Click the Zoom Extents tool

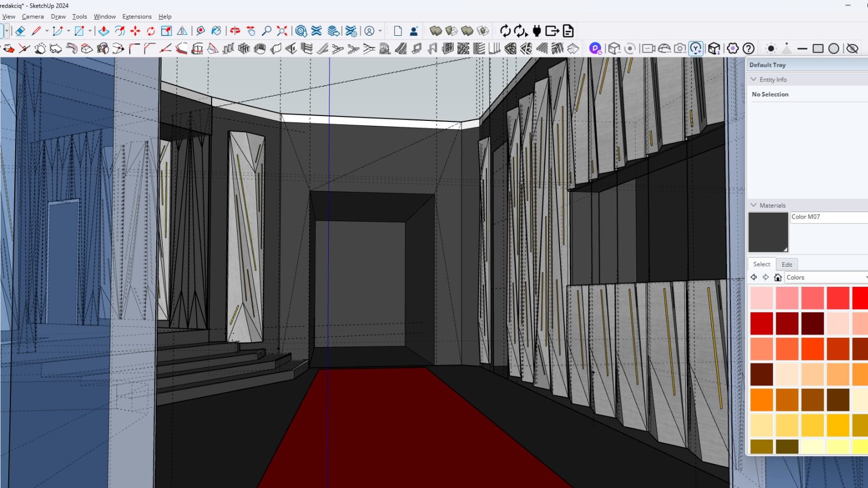pyautogui.click(x=282, y=31)
